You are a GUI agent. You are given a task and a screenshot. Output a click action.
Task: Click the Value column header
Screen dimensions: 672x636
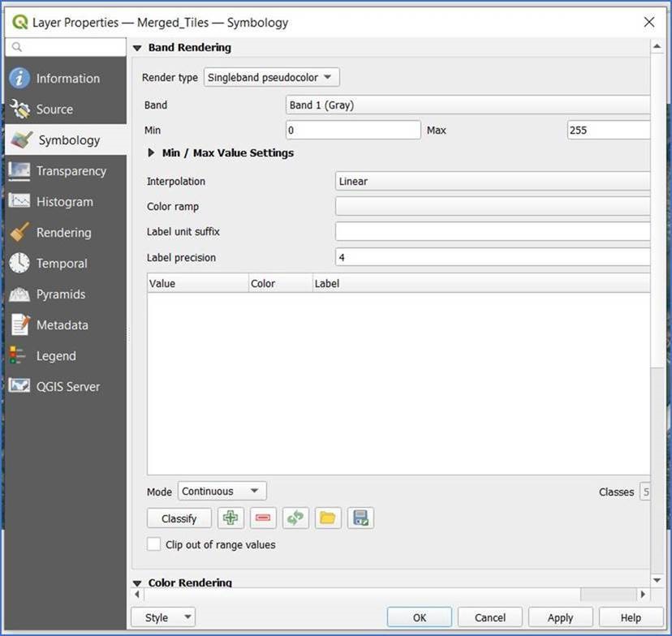coord(198,283)
